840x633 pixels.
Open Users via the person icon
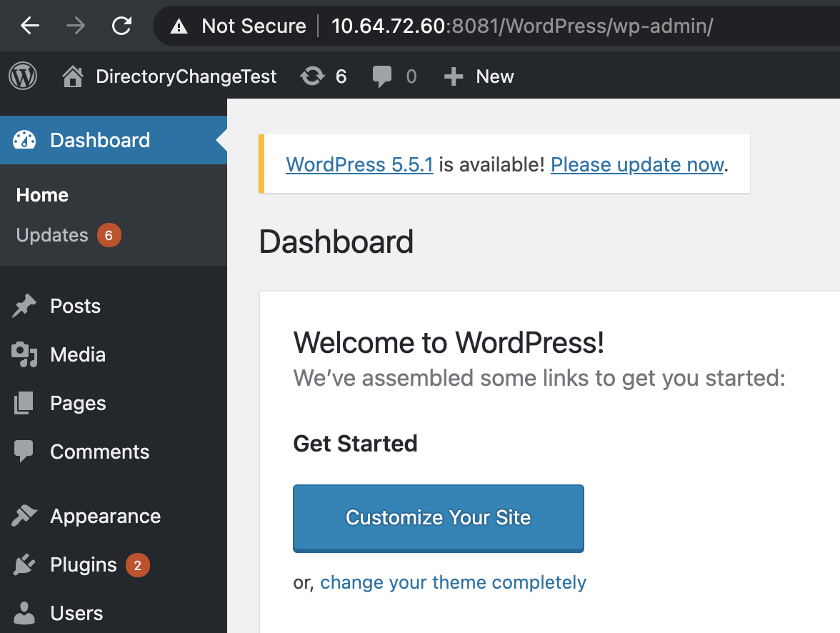click(24, 613)
